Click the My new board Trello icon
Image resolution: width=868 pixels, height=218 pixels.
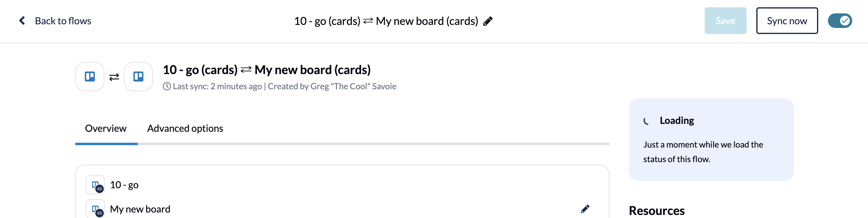click(x=95, y=209)
